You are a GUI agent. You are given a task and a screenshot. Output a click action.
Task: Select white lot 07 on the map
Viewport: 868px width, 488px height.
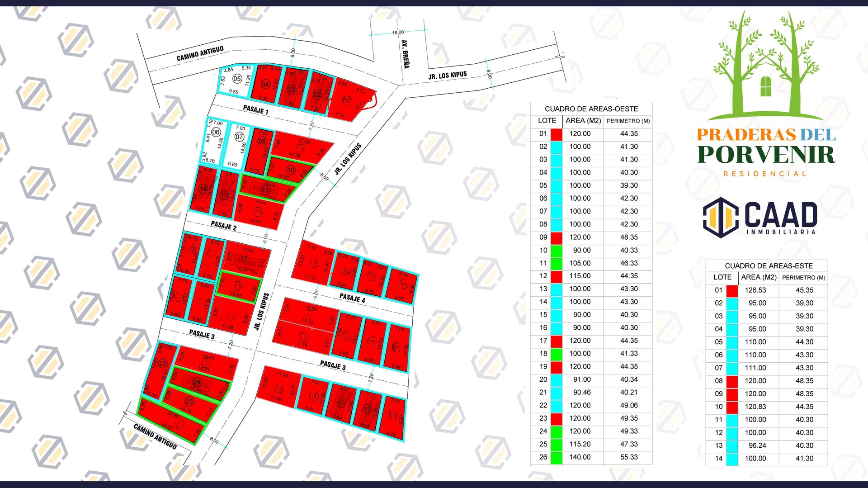point(238,145)
